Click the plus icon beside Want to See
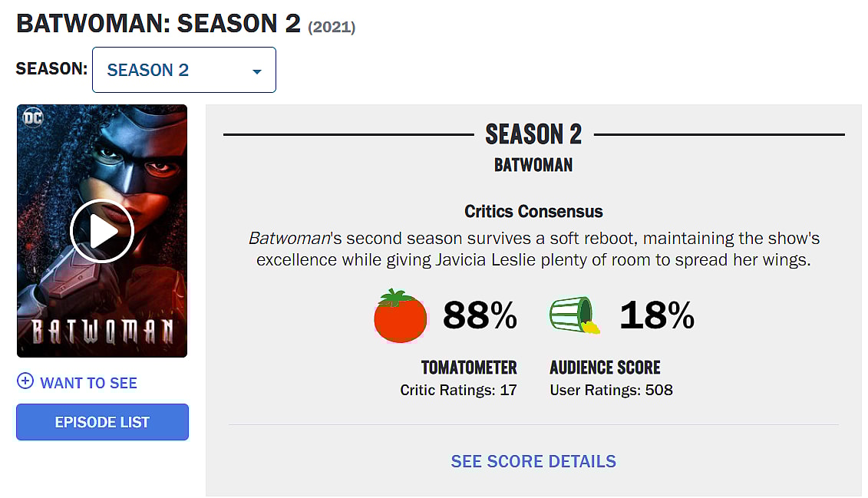The width and height of the screenshot is (868, 498). click(x=25, y=382)
